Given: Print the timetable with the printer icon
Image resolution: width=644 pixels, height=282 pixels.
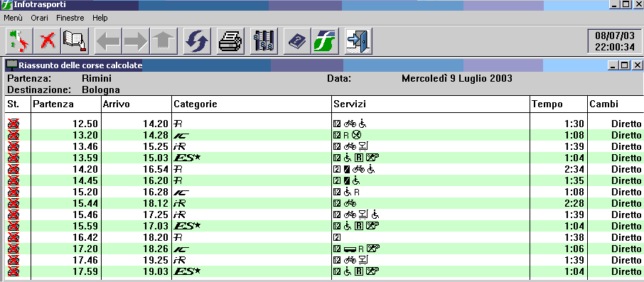Looking at the screenshot, I should [230, 41].
